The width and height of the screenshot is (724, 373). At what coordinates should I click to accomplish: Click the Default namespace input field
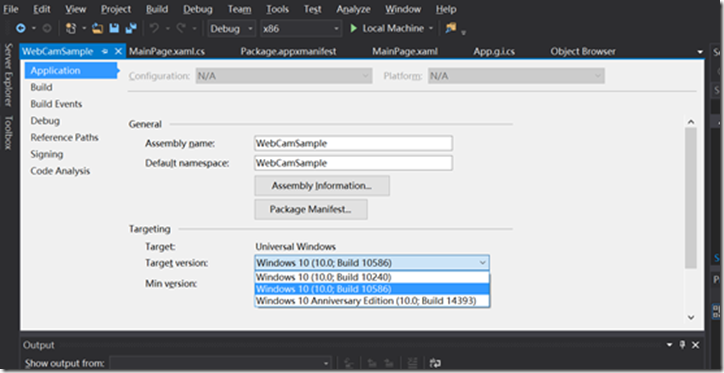click(x=353, y=163)
